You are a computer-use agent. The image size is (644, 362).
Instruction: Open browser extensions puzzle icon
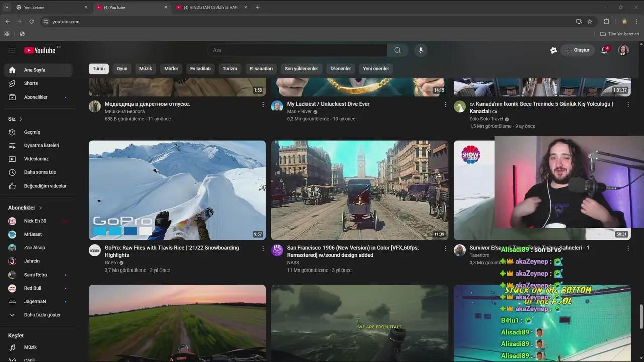(x=607, y=22)
